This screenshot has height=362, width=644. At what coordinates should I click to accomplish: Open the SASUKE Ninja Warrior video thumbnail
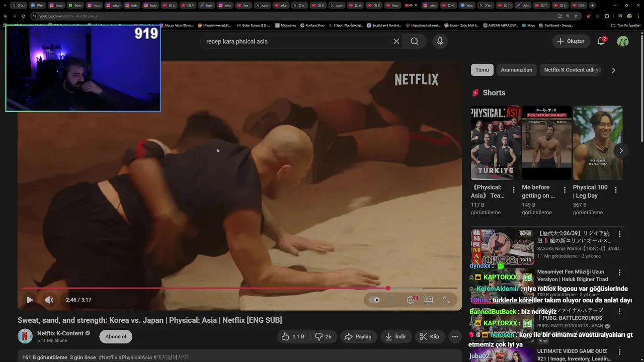point(502,247)
